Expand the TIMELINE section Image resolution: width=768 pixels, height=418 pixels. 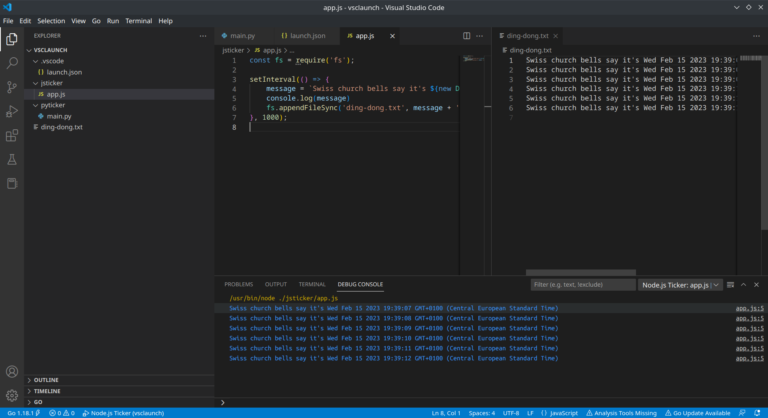coord(119,391)
